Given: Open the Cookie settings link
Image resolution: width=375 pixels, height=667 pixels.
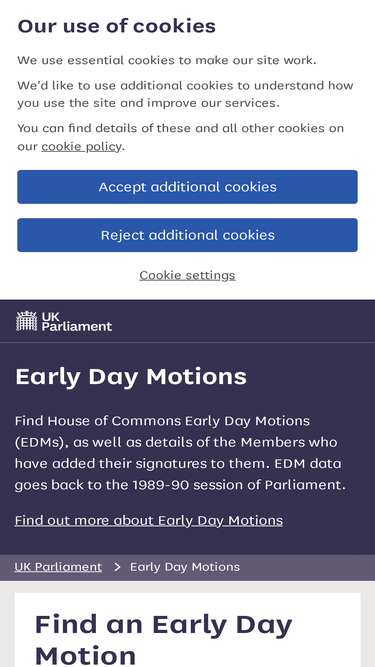Looking at the screenshot, I should (188, 275).
